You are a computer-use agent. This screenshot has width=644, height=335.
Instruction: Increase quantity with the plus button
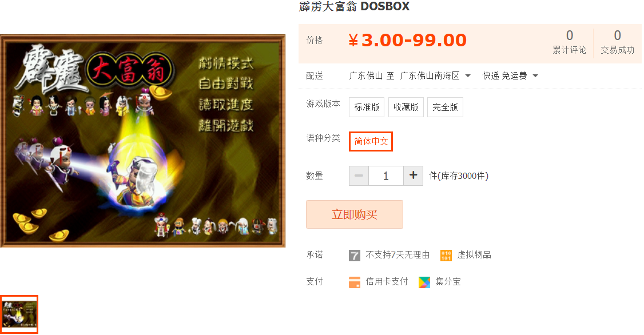coord(413,176)
